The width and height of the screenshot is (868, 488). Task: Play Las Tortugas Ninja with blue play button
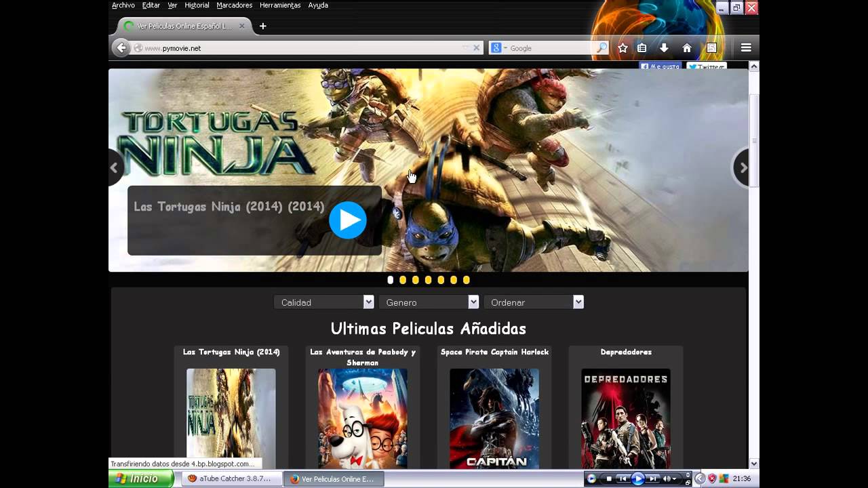348,220
